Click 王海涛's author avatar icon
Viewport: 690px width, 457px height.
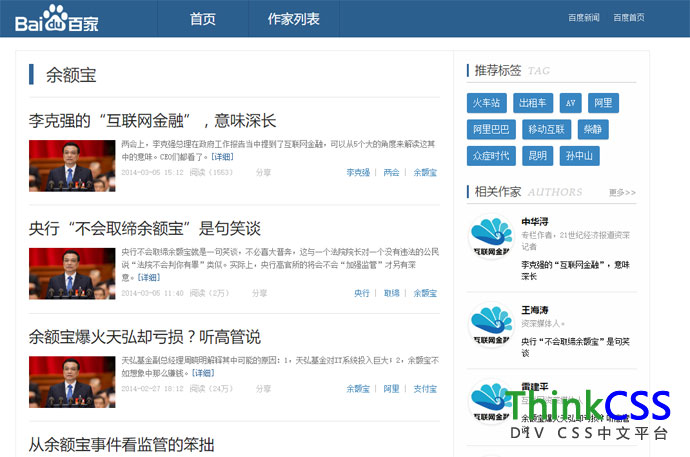[x=492, y=325]
